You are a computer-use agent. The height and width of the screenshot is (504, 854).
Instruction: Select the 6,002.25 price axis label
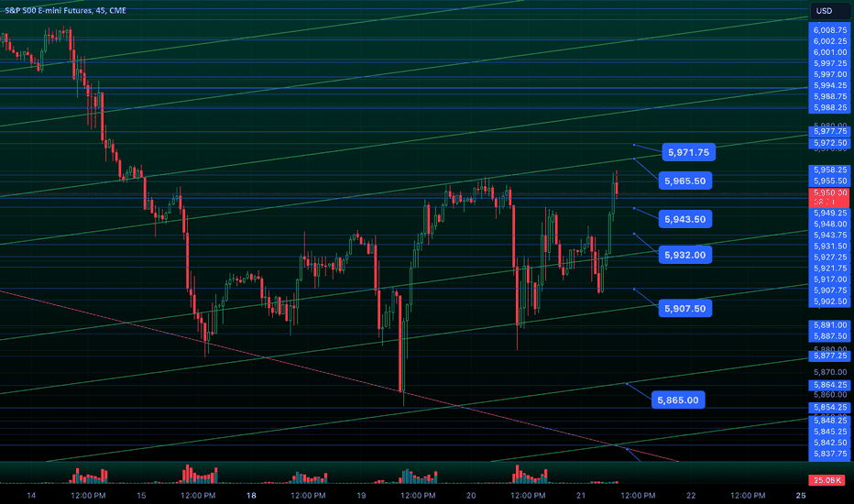point(830,41)
